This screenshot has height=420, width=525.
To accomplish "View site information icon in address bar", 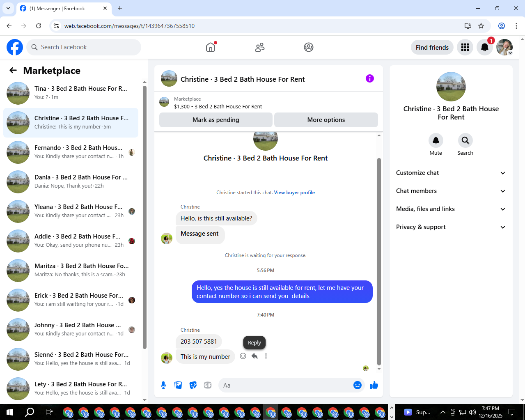I will click(x=56, y=26).
